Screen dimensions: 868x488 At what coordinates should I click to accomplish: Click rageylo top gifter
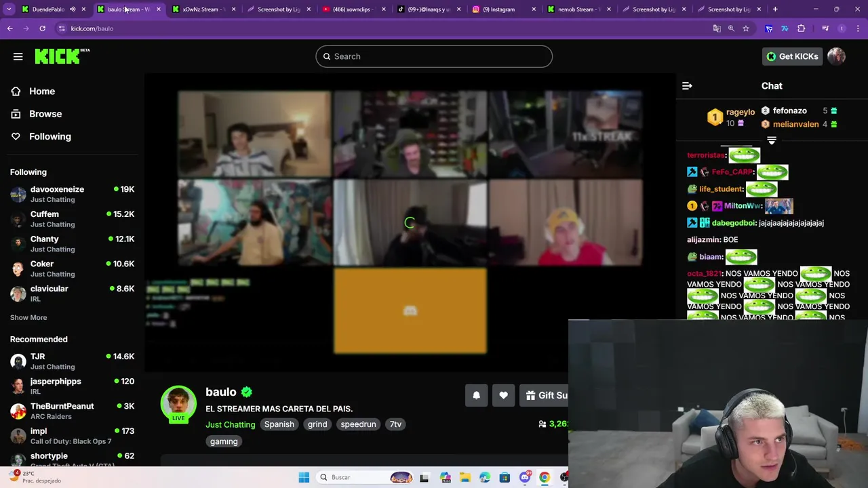tap(741, 112)
